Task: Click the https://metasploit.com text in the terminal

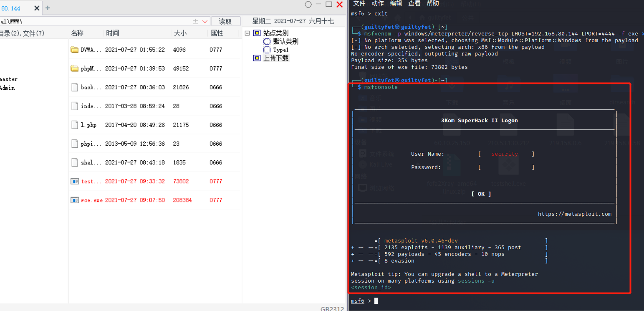Action: [x=574, y=214]
